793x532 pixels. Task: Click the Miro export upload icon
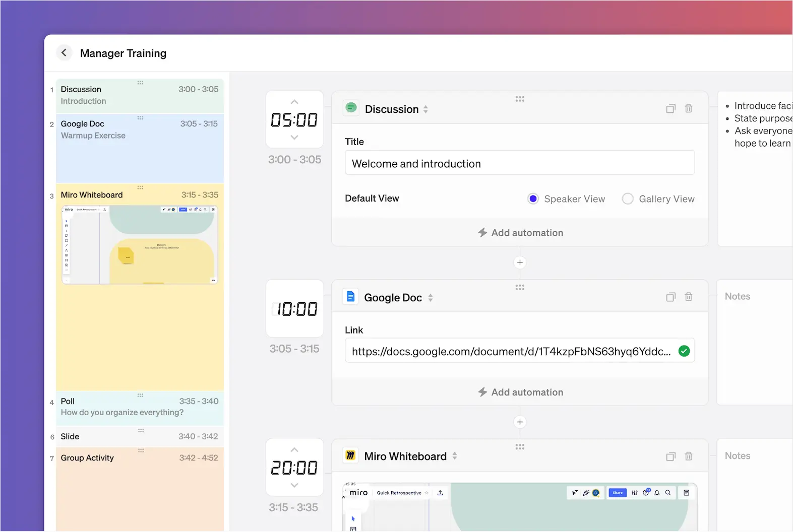[x=440, y=493]
